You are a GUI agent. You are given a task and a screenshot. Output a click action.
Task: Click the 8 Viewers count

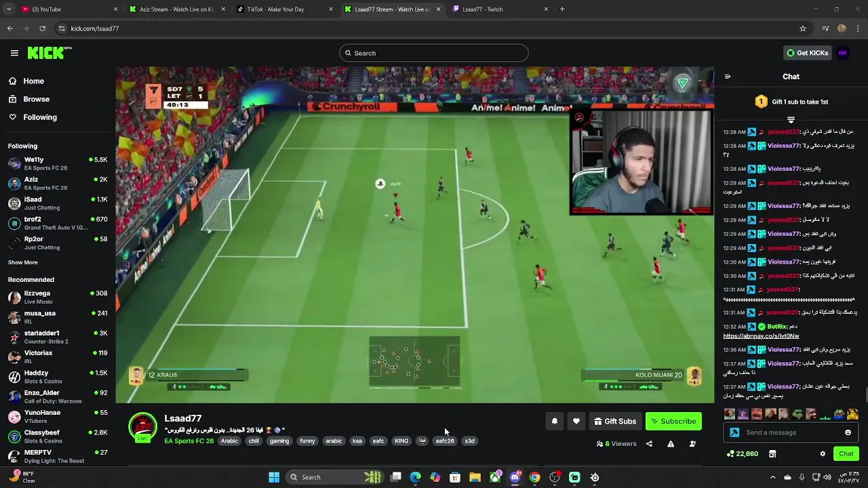click(616, 444)
